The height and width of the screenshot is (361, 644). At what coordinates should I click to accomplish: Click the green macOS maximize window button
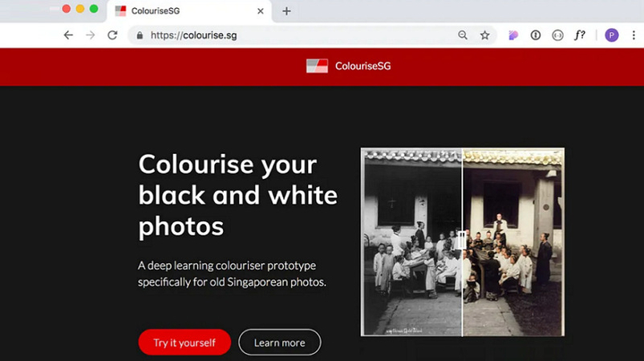point(94,9)
